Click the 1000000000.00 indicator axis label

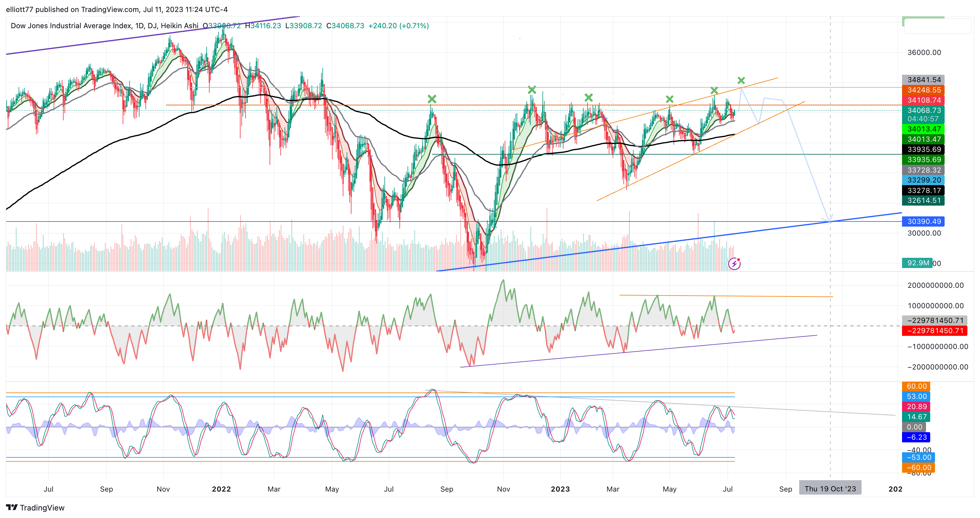pyautogui.click(x=936, y=306)
